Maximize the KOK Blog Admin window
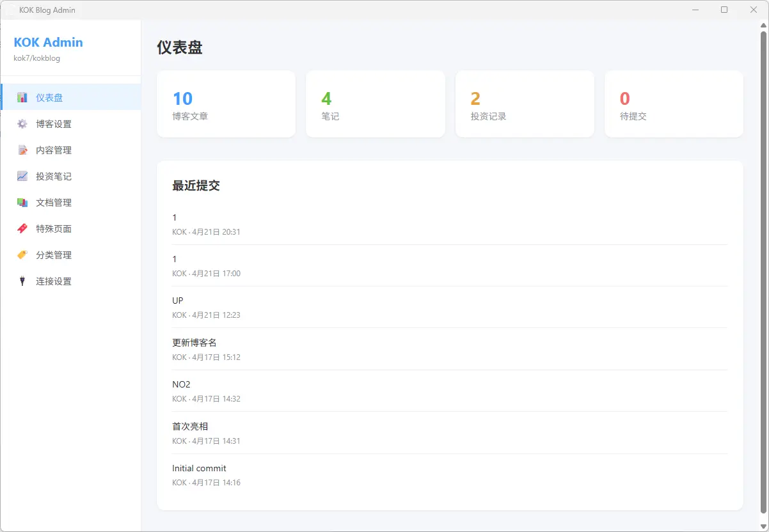 coord(724,10)
